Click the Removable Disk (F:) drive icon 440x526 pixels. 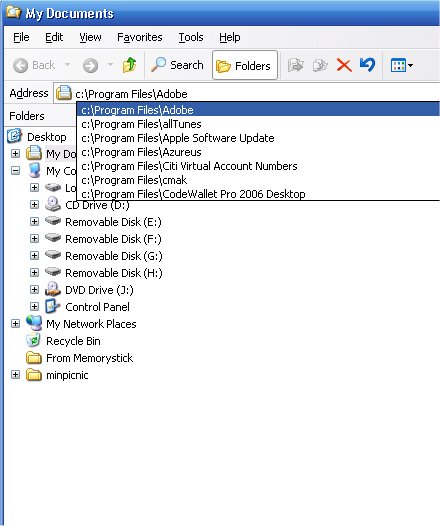53,238
